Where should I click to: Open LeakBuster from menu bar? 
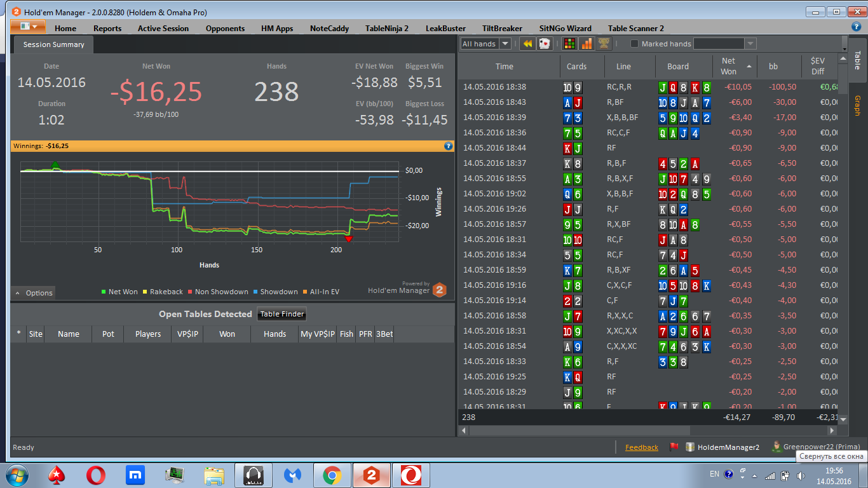(445, 28)
